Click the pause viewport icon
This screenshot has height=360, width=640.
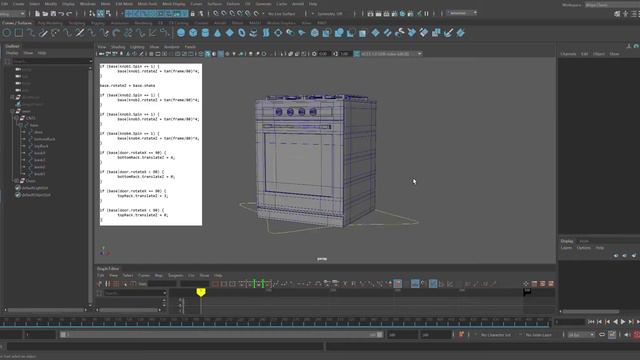click(427, 13)
